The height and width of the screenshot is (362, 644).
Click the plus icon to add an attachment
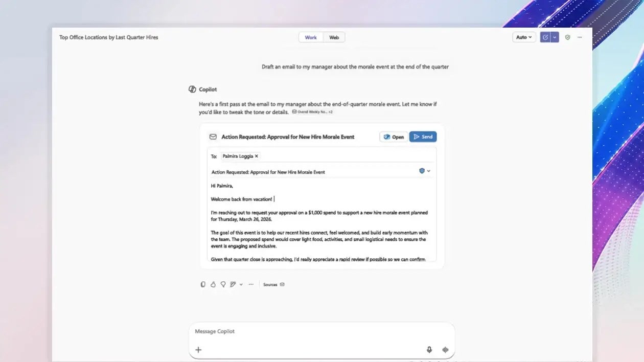(198, 350)
